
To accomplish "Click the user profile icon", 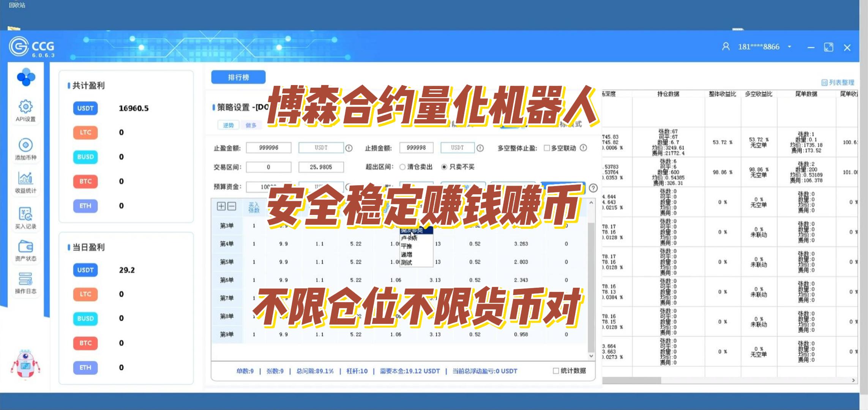I will 726,47.
